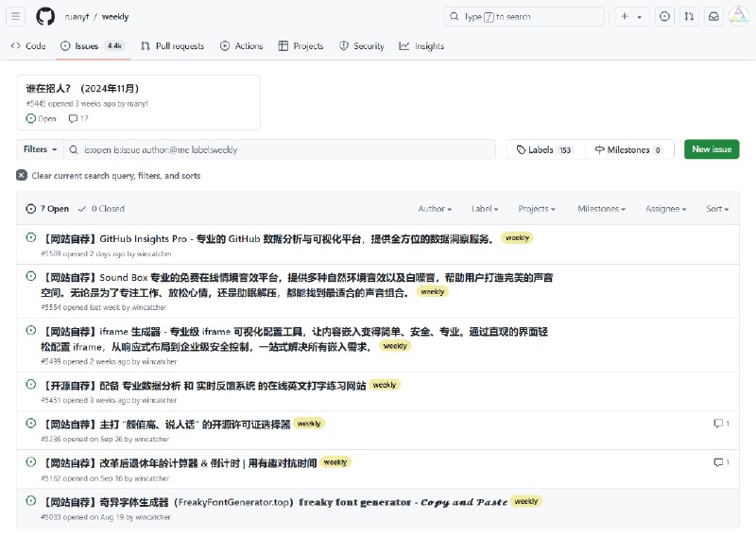Open the 开源许可证选择器 issue
The height and width of the screenshot is (538, 756).
166,425
